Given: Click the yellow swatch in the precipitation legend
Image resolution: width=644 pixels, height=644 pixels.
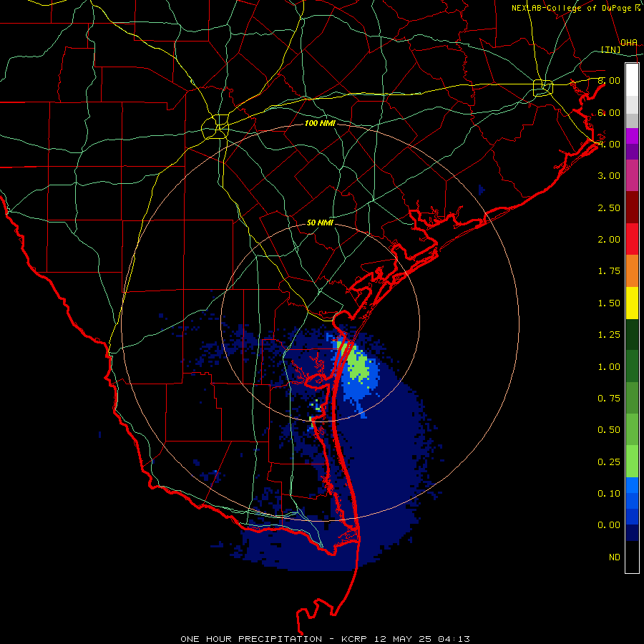Looking at the screenshot, I should [x=632, y=303].
